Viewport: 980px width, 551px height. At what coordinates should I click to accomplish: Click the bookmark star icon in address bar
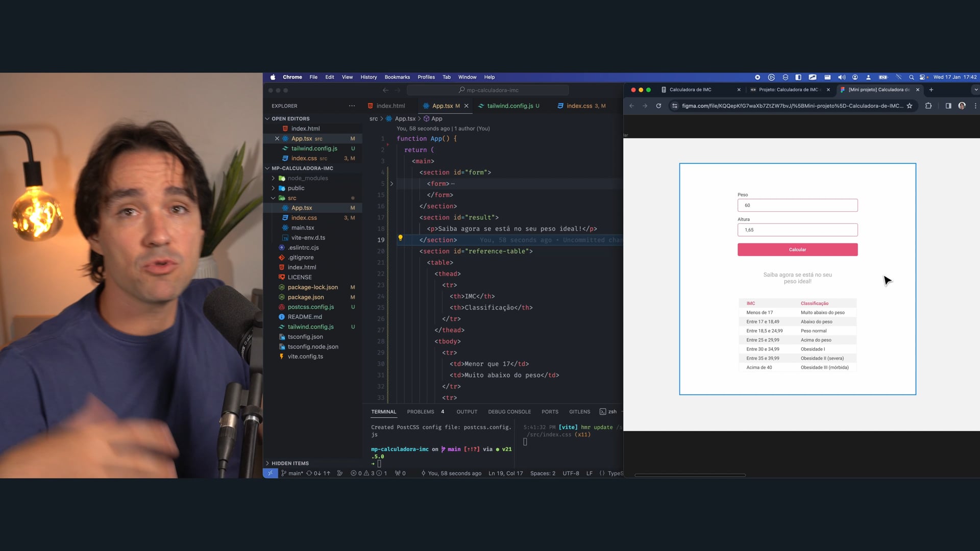(x=910, y=106)
